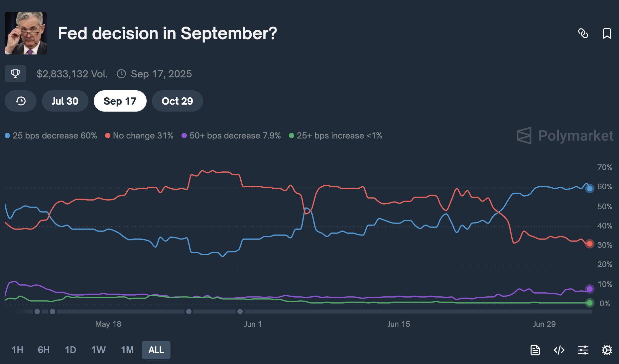
Task: Click the clock icon beside Sep 17, 2025
Action: 121,74
